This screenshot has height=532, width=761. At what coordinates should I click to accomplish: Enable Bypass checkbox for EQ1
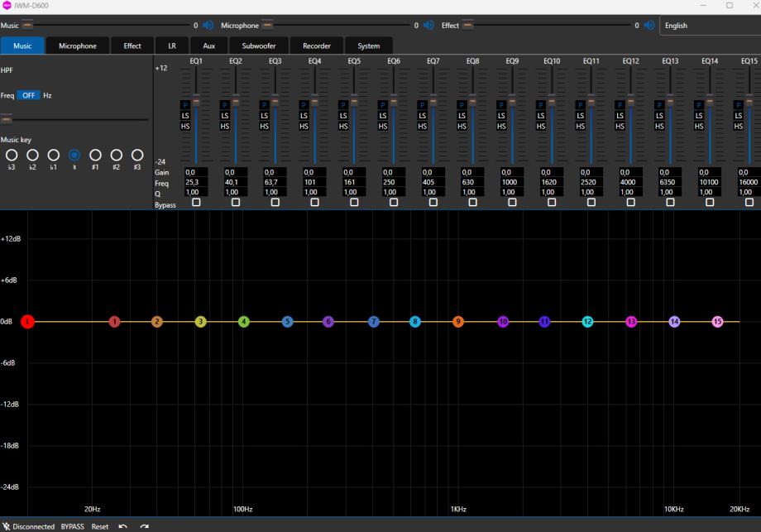click(x=196, y=202)
